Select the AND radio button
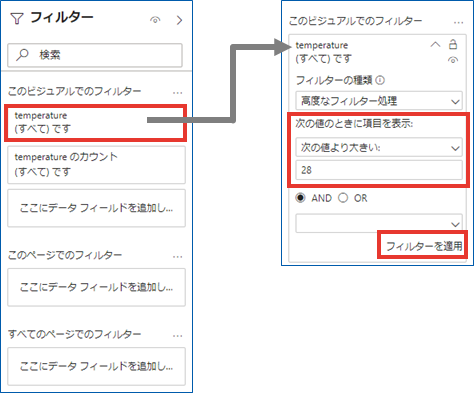Screen dimensions: 474x393 click(x=300, y=198)
